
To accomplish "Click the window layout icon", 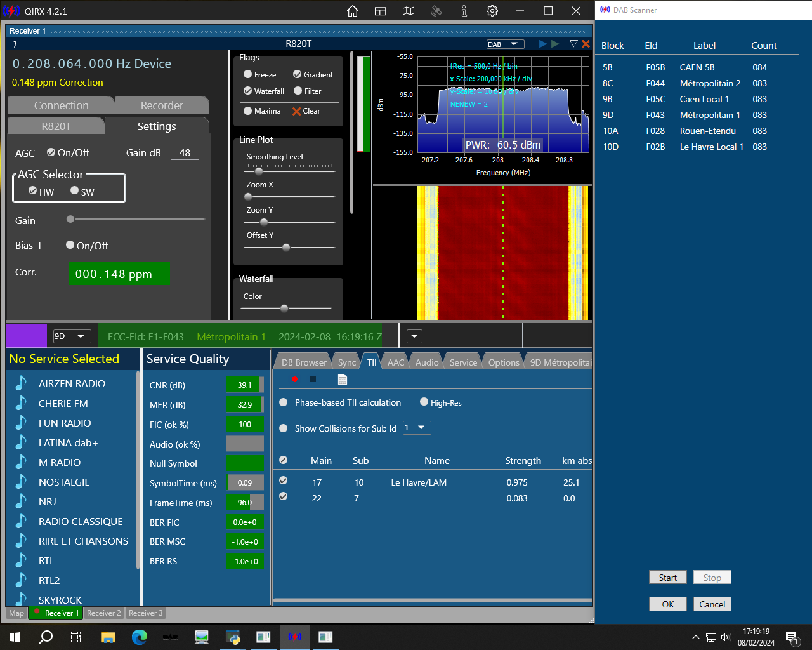I will [381, 11].
